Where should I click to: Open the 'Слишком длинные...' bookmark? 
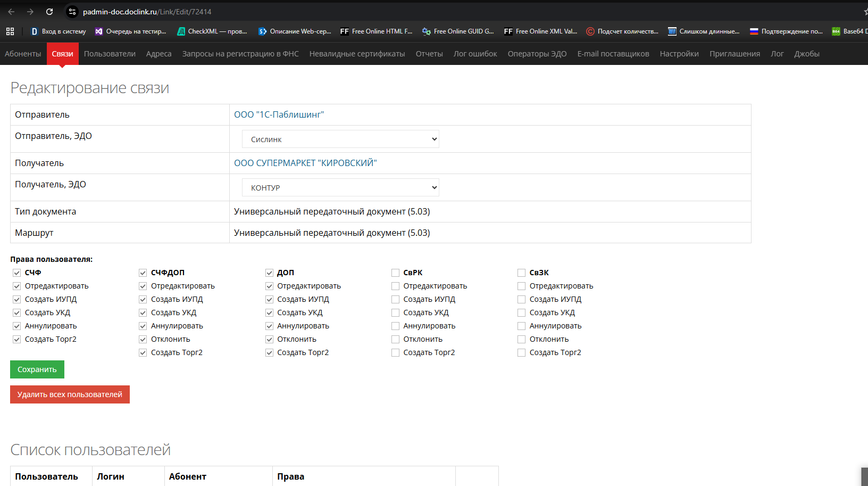[704, 31]
